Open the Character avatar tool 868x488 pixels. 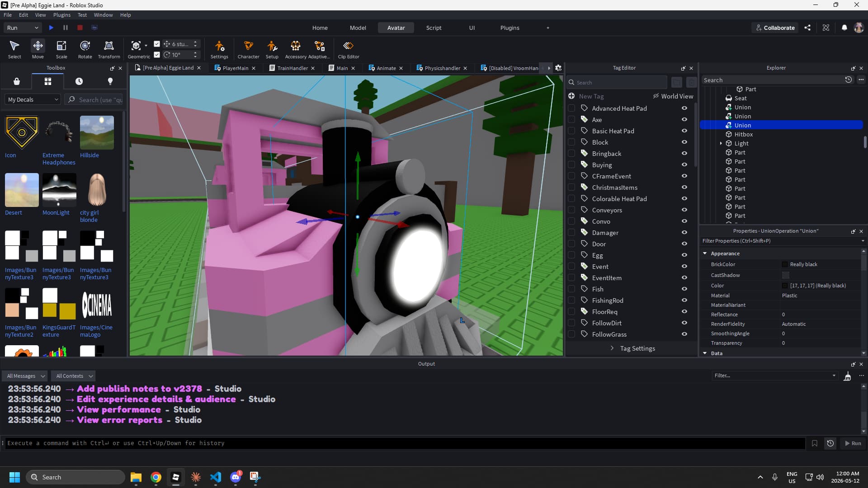pos(248,49)
